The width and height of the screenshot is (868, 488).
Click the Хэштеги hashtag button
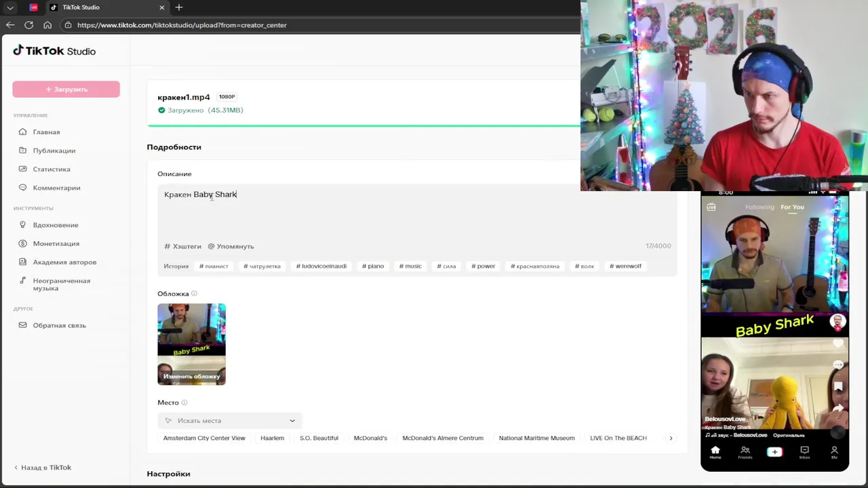click(x=182, y=247)
